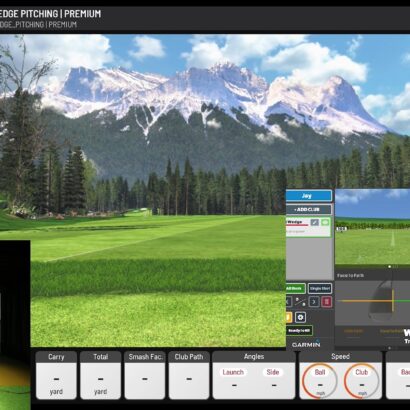The height and width of the screenshot is (410, 410).
Task: Click the Ball speed gauge
Action: (x=320, y=380)
